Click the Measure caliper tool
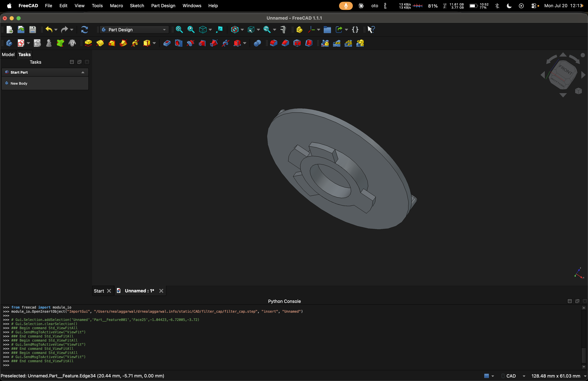The image size is (588, 381). 283,30
